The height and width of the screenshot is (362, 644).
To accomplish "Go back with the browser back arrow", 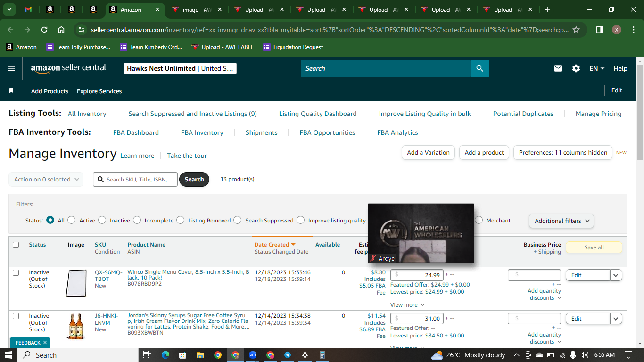I will (x=10, y=30).
